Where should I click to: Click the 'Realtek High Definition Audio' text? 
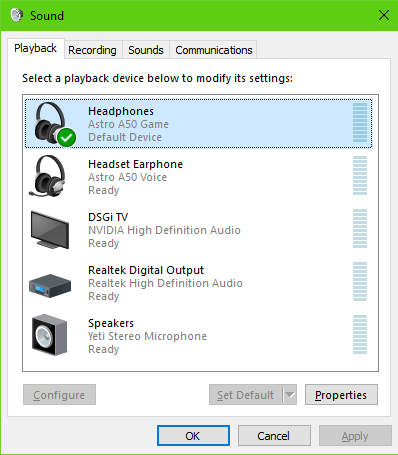pos(165,283)
